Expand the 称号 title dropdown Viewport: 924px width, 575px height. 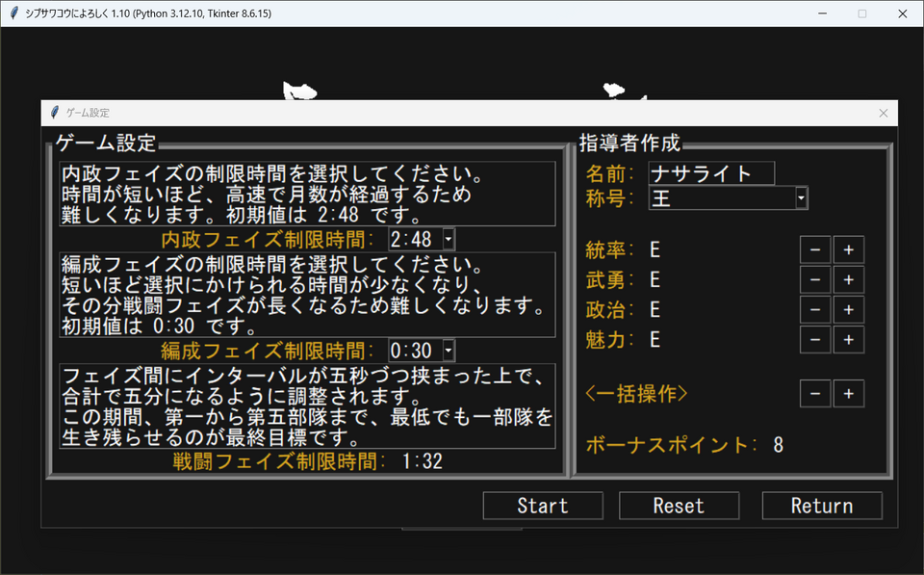801,198
